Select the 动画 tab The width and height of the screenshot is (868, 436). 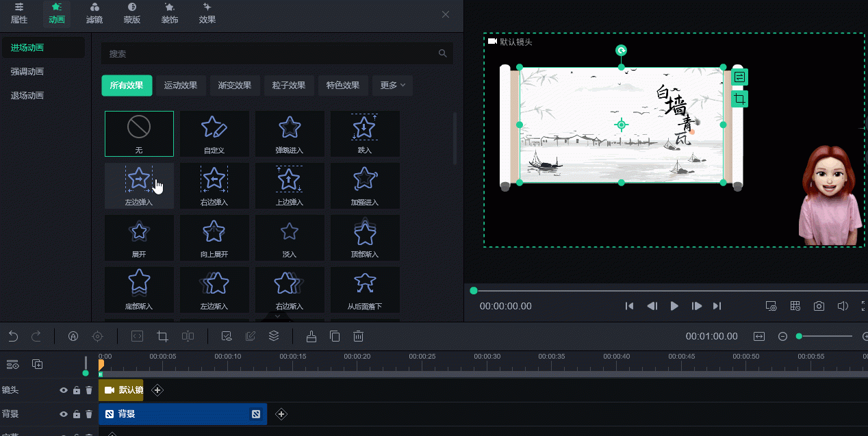(57, 13)
